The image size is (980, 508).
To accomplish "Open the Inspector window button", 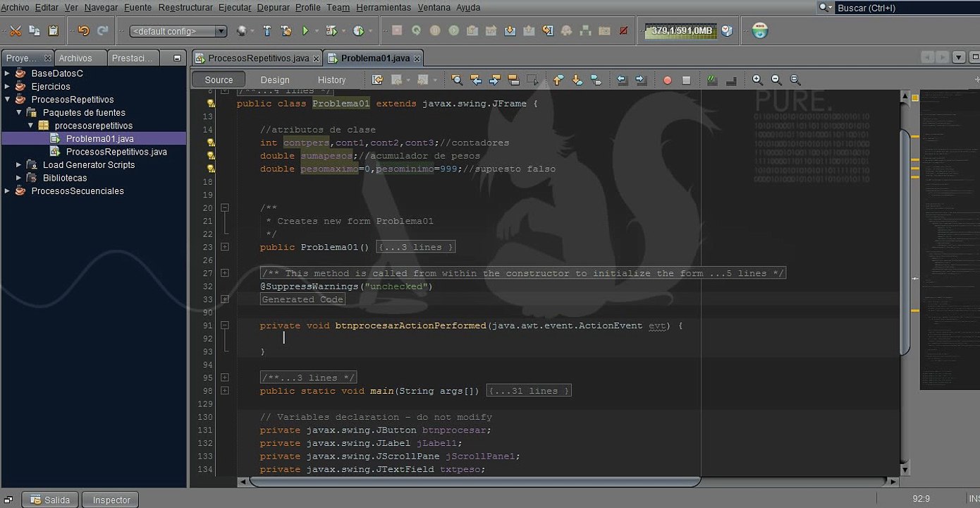I will (x=111, y=500).
